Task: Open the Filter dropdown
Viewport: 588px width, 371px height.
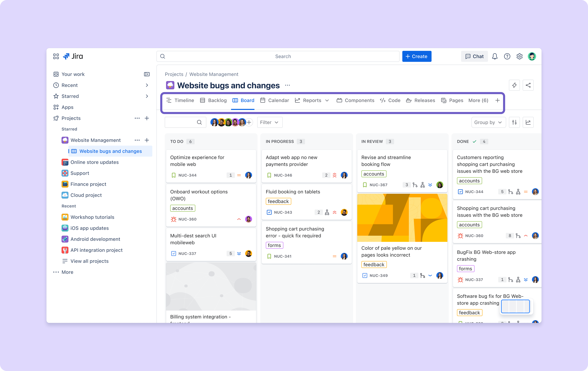Action: (269, 122)
